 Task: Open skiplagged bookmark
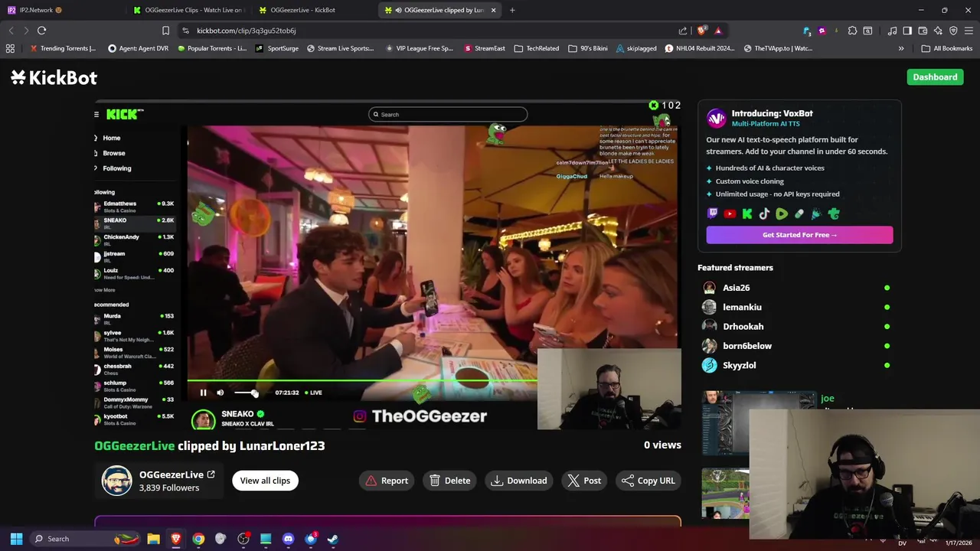[636, 48]
